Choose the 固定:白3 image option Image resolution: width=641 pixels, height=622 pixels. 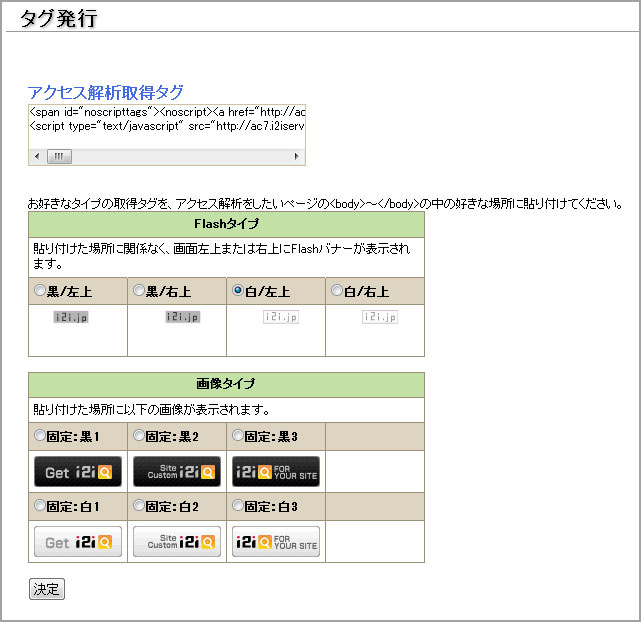coord(238,506)
